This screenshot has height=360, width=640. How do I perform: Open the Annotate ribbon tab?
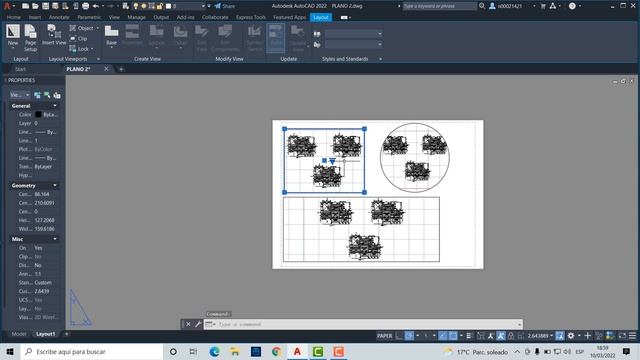[x=59, y=17]
